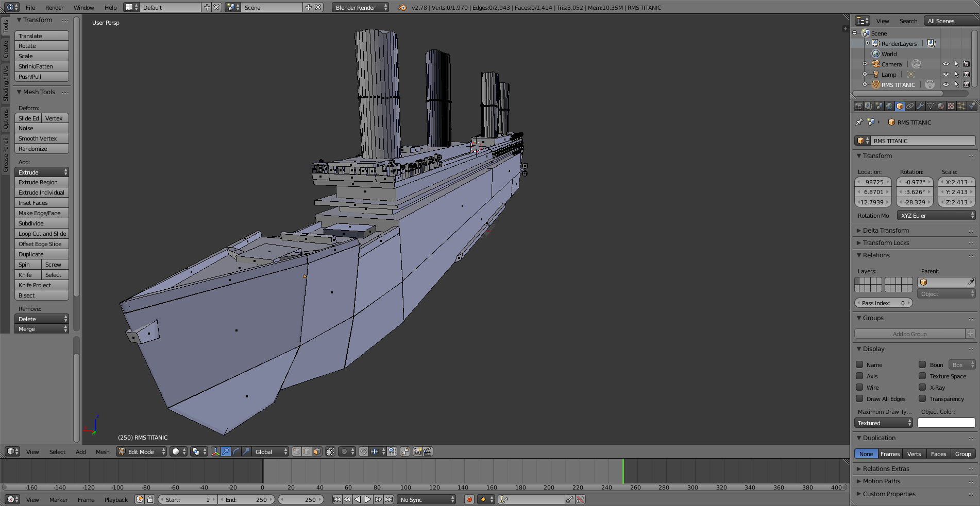This screenshot has width=980, height=506.
Task: Click the Play animation button in timeline
Action: coord(368,499)
